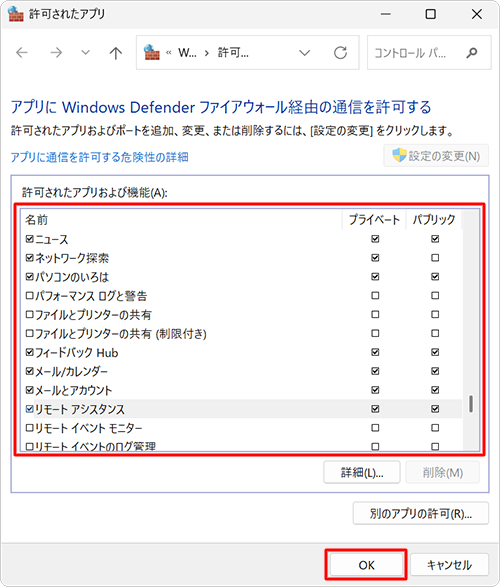500x587 pixels.
Task: Sort by the 名前 column header
Action: point(36,219)
